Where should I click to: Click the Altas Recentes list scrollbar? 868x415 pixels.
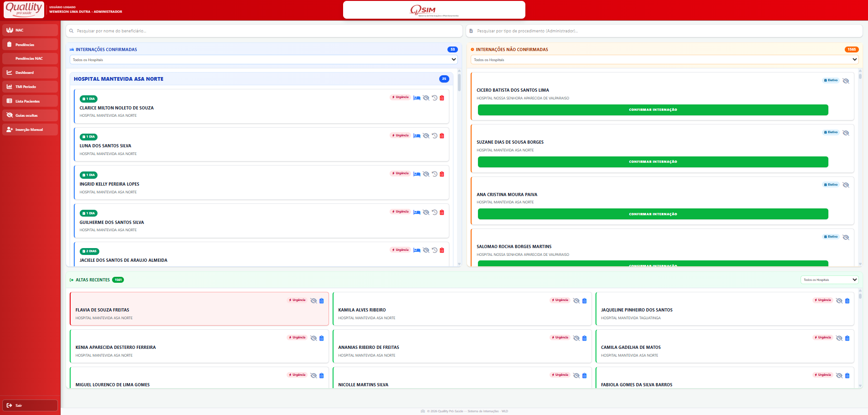[x=860, y=296]
